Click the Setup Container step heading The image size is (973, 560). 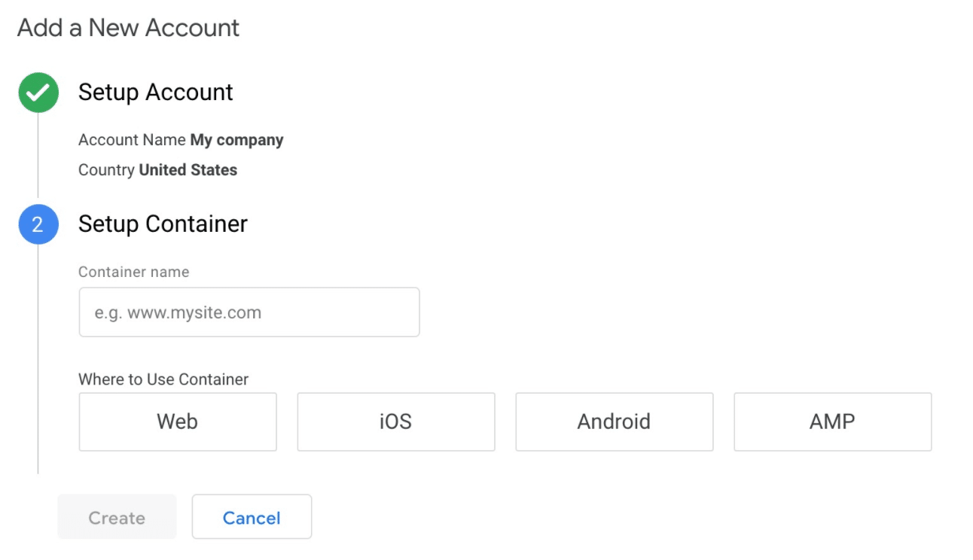pyautogui.click(x=163, y=224)
